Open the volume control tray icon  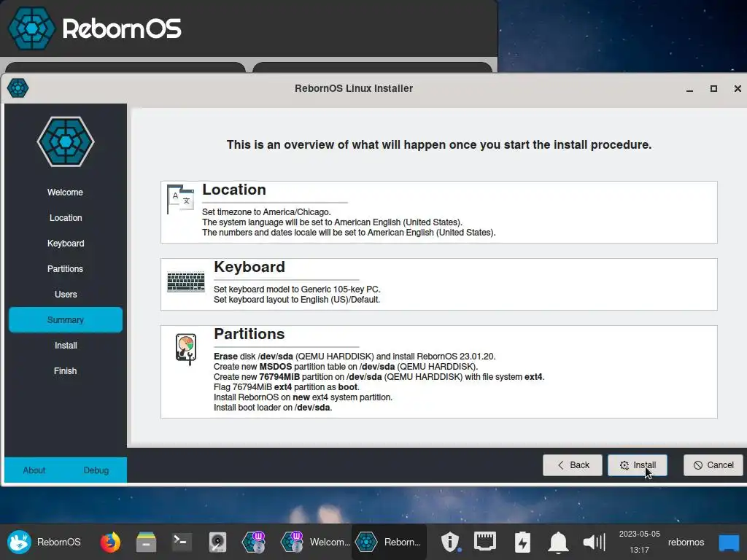594,542
